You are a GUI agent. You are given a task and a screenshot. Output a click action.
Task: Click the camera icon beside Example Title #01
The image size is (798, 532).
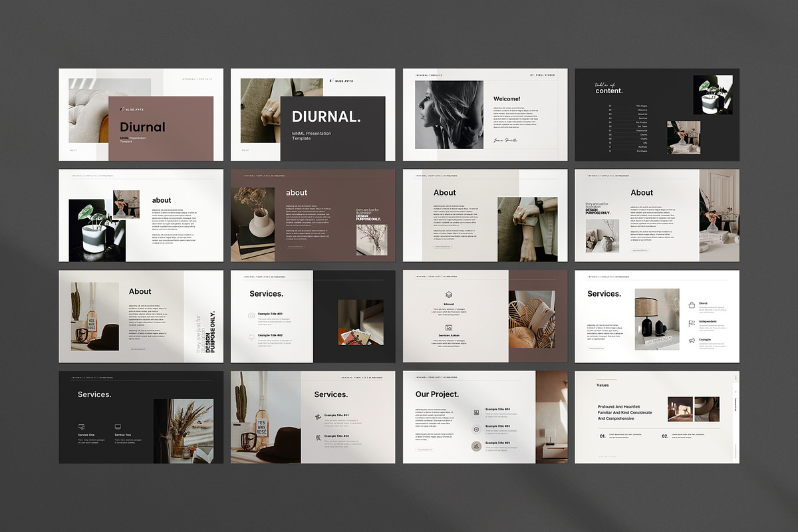[x=251, y=315]
